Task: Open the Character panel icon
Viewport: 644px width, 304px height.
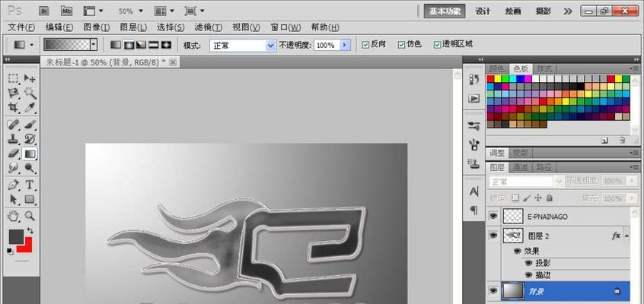Action: click(x=474, y=192)
